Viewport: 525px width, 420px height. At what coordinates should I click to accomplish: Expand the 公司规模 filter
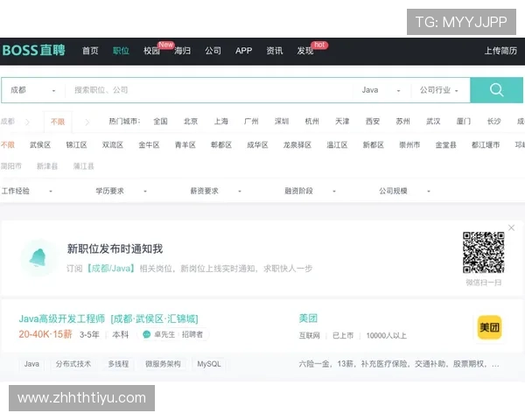(x=404, y=191)
